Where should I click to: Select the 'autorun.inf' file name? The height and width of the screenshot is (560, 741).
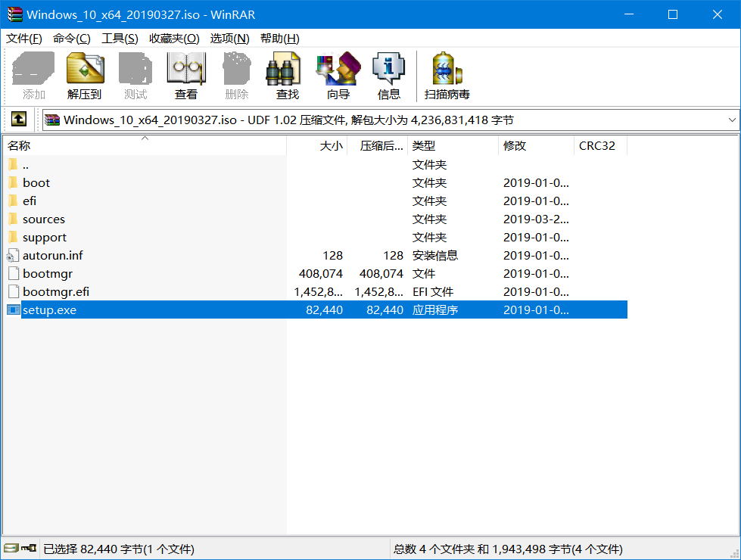tap(52, 255)
